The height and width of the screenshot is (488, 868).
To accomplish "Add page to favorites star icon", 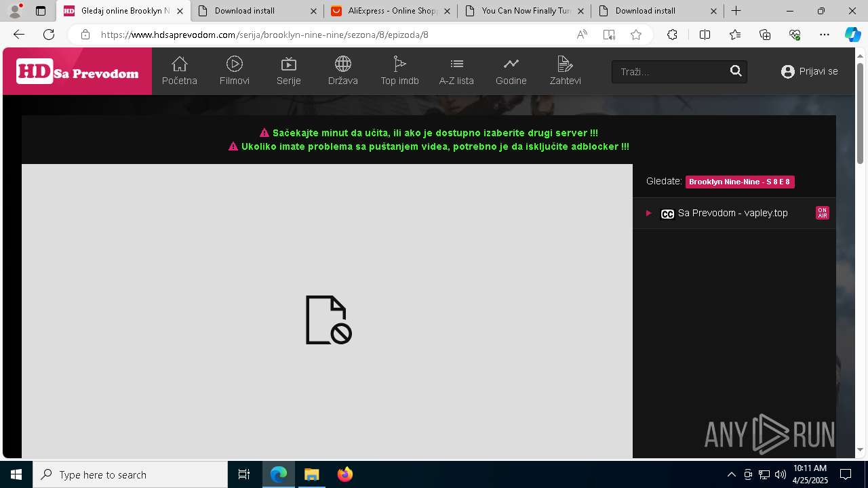I will click(x=636, y=35).
